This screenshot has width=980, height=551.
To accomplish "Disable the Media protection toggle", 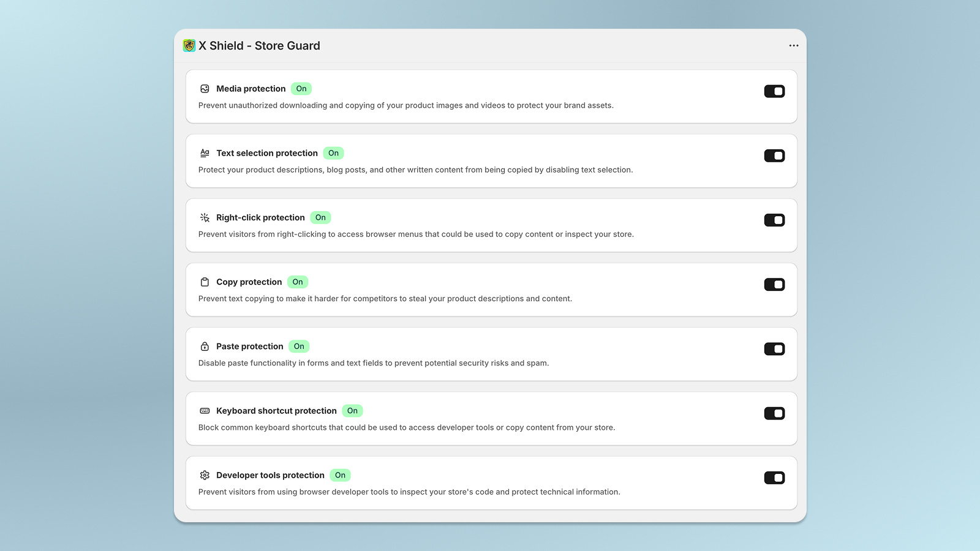I will click(x=774, y=91).
